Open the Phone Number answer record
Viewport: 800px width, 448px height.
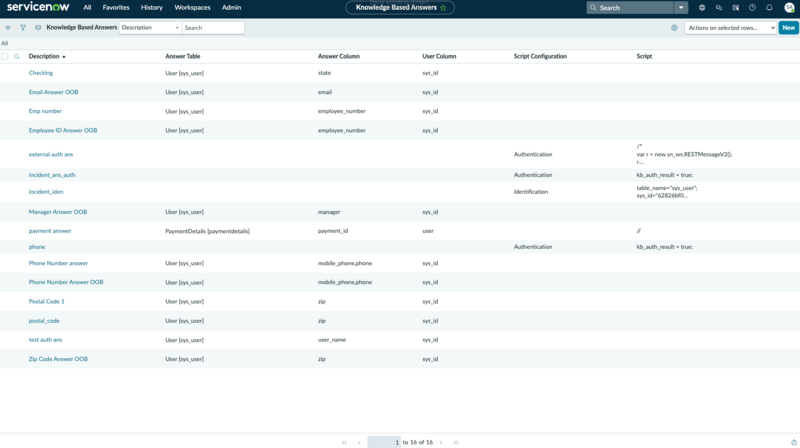coord(58,263)
